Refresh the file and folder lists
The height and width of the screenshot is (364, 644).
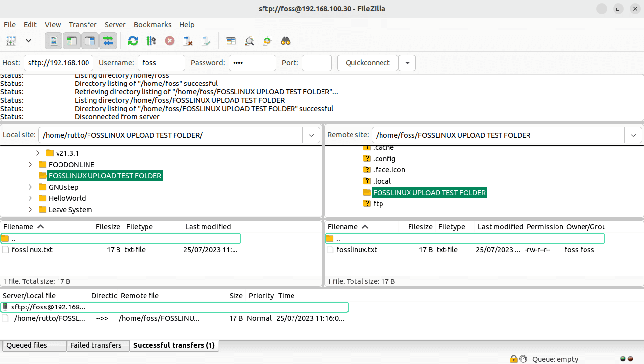(133, 41)
